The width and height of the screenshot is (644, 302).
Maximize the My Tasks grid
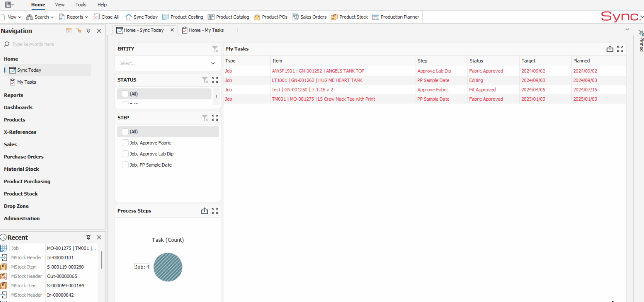(x=620, y=49)
